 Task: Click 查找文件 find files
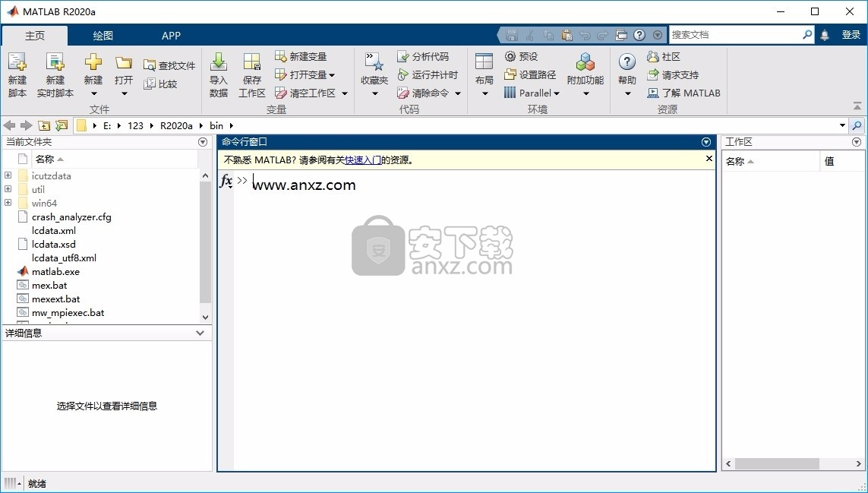pyautogui.click(x=169, y=65)
